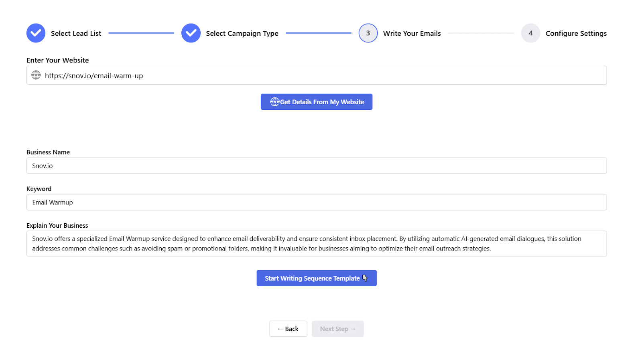The width and height of the screenshot is (642, 364).
Task: Click the Select Campaign Type checkmark icon
Action: coord(191,33)
